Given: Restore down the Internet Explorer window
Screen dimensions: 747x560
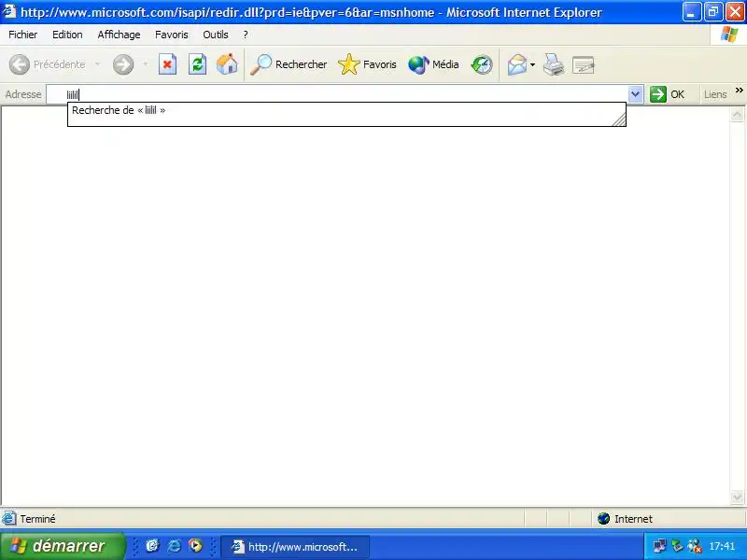Looking at the screenshot, I should 713,12.
